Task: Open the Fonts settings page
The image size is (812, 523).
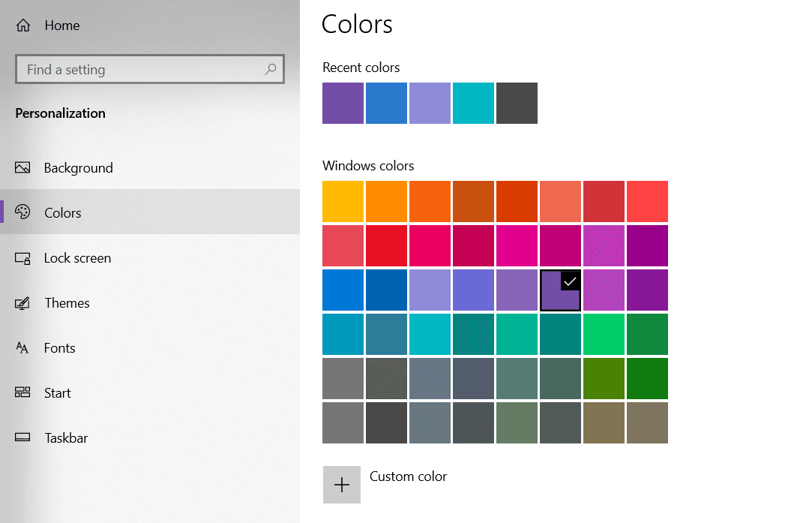Action: pos(150,348)
